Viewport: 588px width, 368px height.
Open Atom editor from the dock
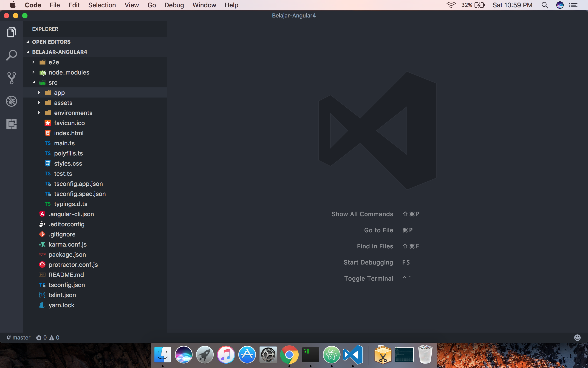(332, 354)
